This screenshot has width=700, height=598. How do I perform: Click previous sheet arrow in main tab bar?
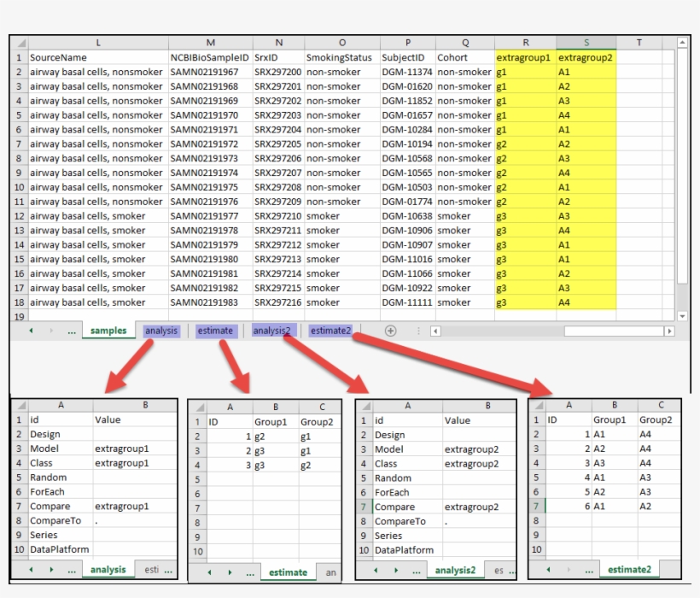click(31, 331)
